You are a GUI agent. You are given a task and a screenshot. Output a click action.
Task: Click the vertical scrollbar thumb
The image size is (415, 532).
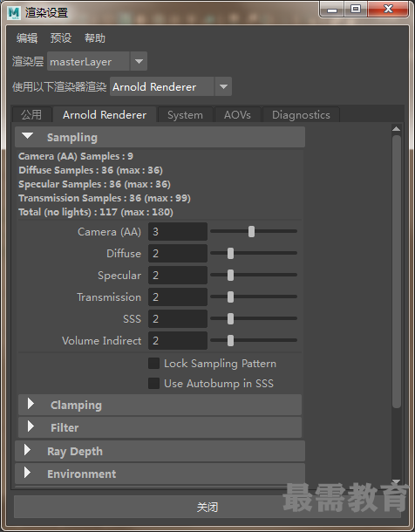(397, 271)
